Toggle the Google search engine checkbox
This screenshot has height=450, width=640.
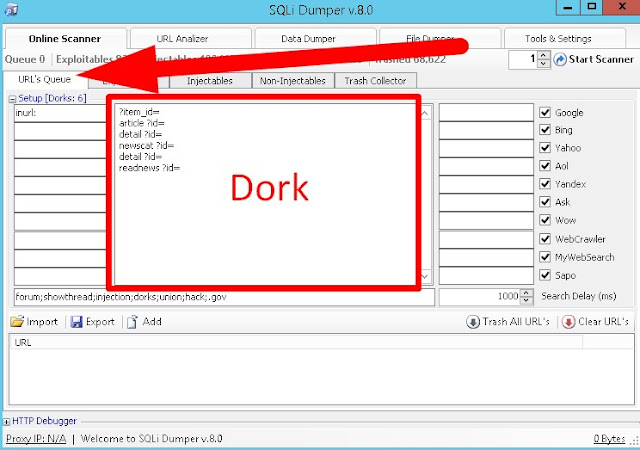pyautogui.click(x=545, y=112)
